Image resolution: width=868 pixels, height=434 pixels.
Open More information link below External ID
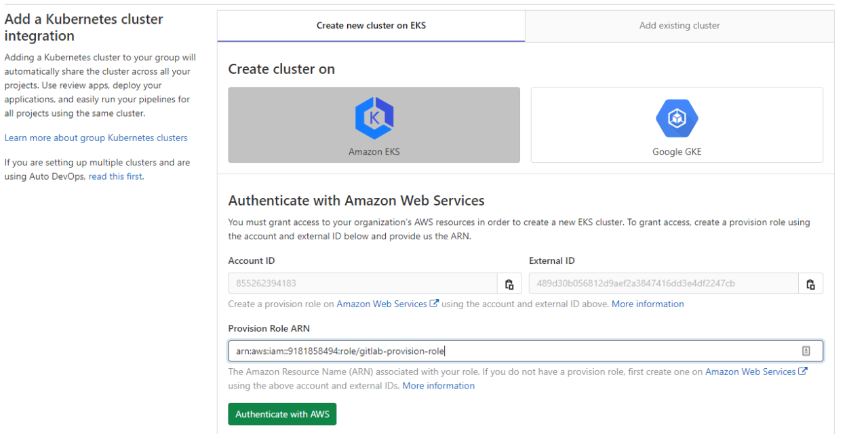coord(648,304)
